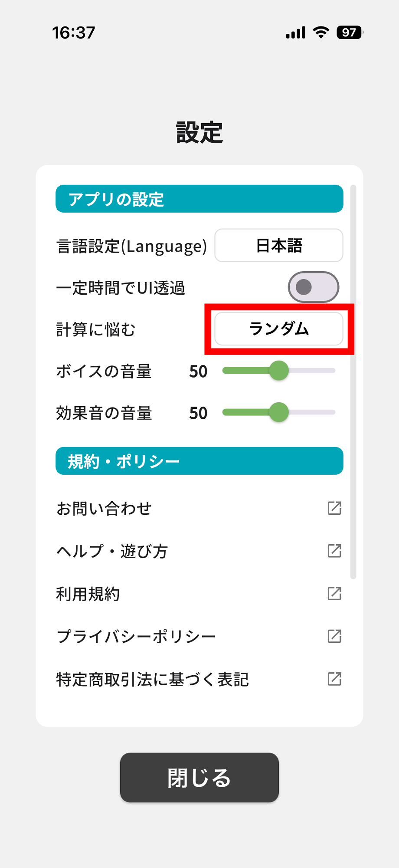Viewport: 399px width, 868px height.
Task: Select the アプリの設定 section header
Action: (199, 199)
